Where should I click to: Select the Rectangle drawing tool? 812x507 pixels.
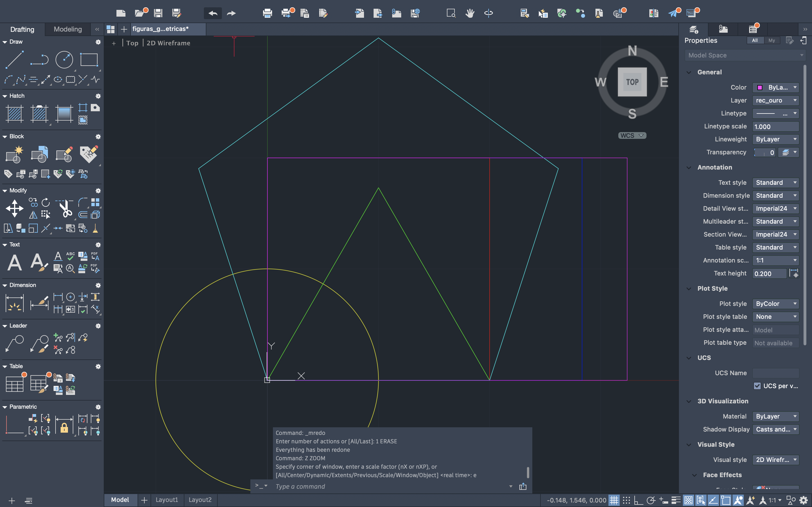click(x=89, y=60)
